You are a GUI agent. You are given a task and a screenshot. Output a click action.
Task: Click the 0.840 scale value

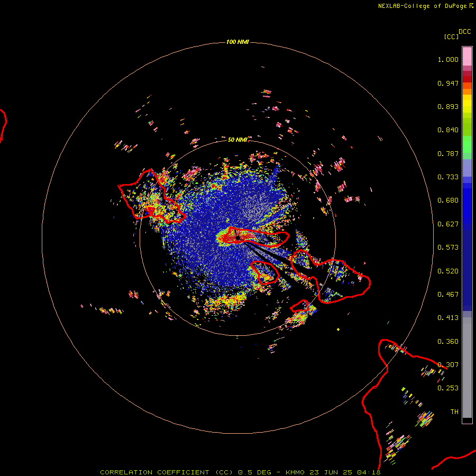(x=448, y=130)
